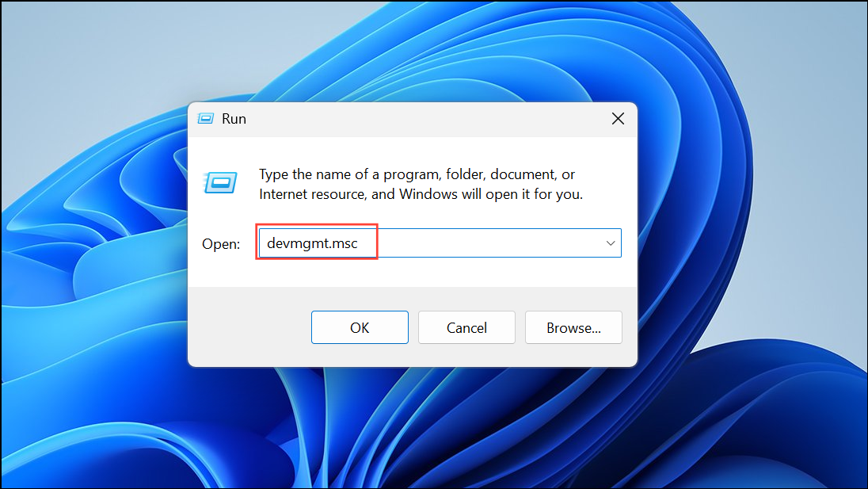Click the large program icon in dialog
868x489 pixels.
point(220,182)
